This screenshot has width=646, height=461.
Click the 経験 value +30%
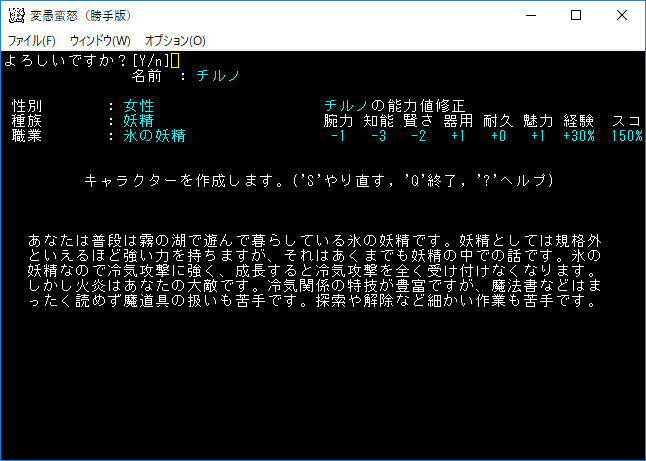pyautogui.click(x=578, y=135)
